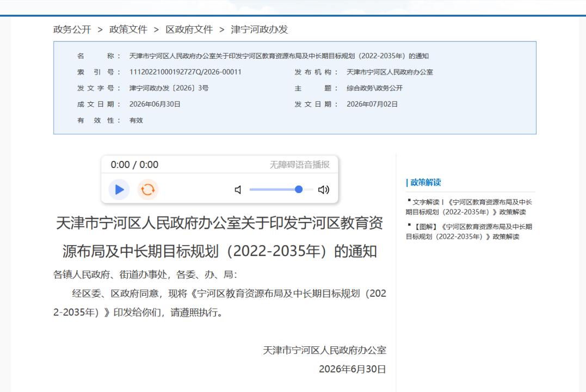Image resolution: width=586 pixels, height=392 pixels.
Task: Click 无障碍语音播报 label
Action: pyautogui.click(x=300, y=165)
